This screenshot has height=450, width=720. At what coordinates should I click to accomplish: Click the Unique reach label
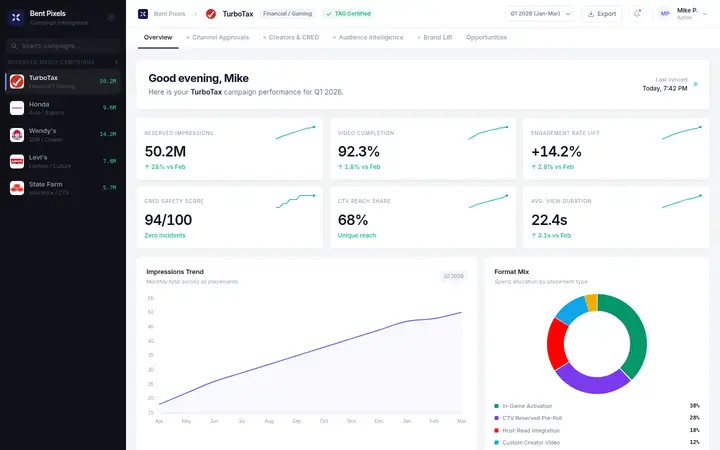pos(357,235)
